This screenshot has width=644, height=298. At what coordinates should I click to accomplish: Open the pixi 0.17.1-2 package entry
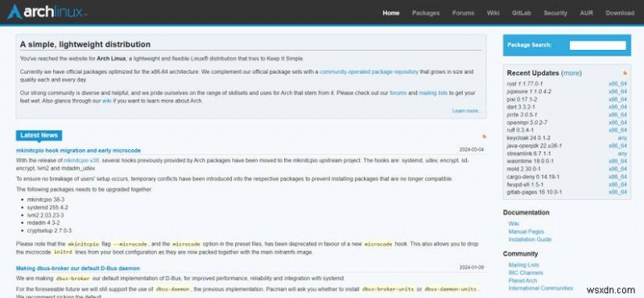pos(522,99)
